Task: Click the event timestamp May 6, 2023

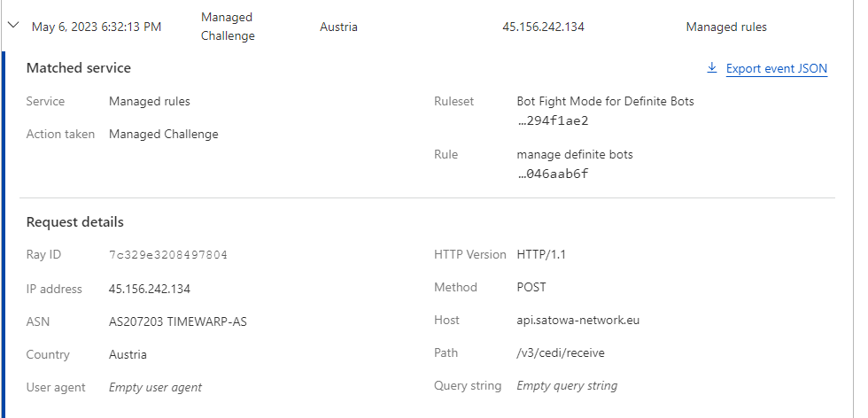Action: (97, 27)
